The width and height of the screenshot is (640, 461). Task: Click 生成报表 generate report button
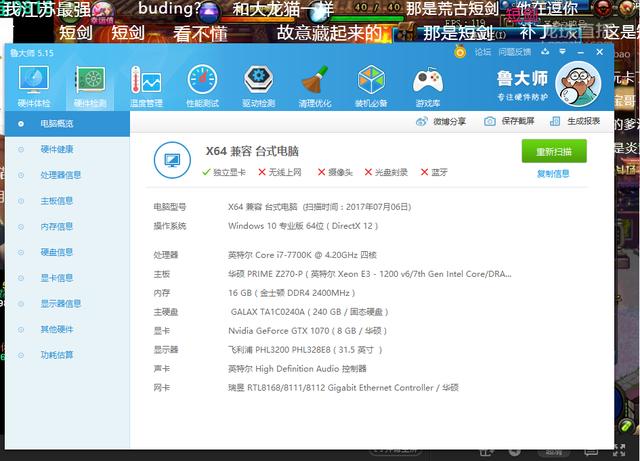coord(575,121)
